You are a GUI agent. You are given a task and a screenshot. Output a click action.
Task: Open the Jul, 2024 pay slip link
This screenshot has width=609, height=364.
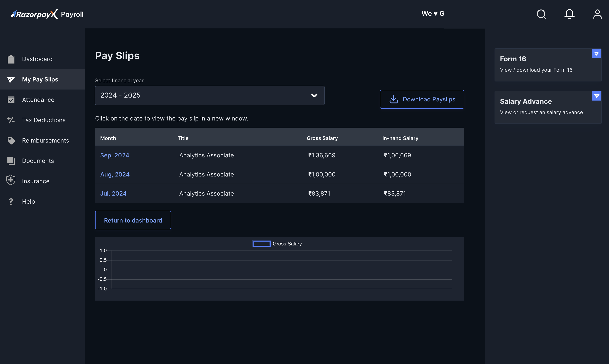[x=113, y=193]
